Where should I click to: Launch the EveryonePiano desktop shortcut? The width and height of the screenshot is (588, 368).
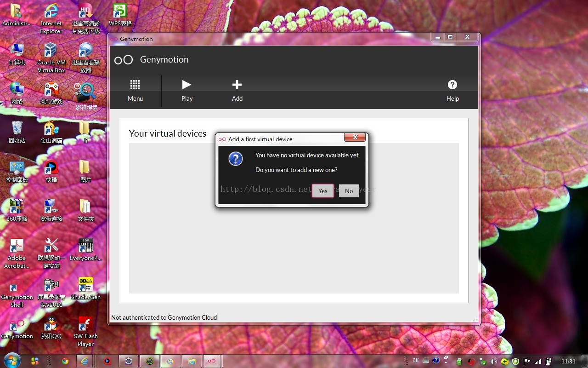click(x=85, y=250)
